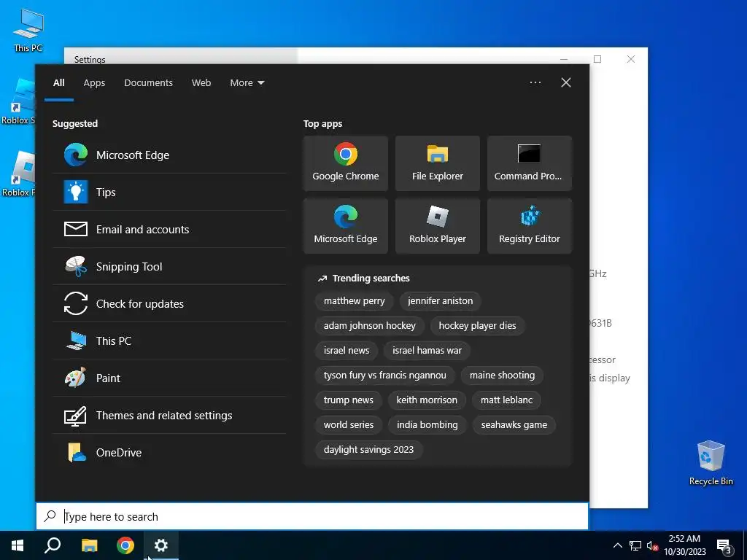Open File Explorer tile in Top apps
Image resolution: width=747 pixels, height=560 pixels.
pos(438,163)
